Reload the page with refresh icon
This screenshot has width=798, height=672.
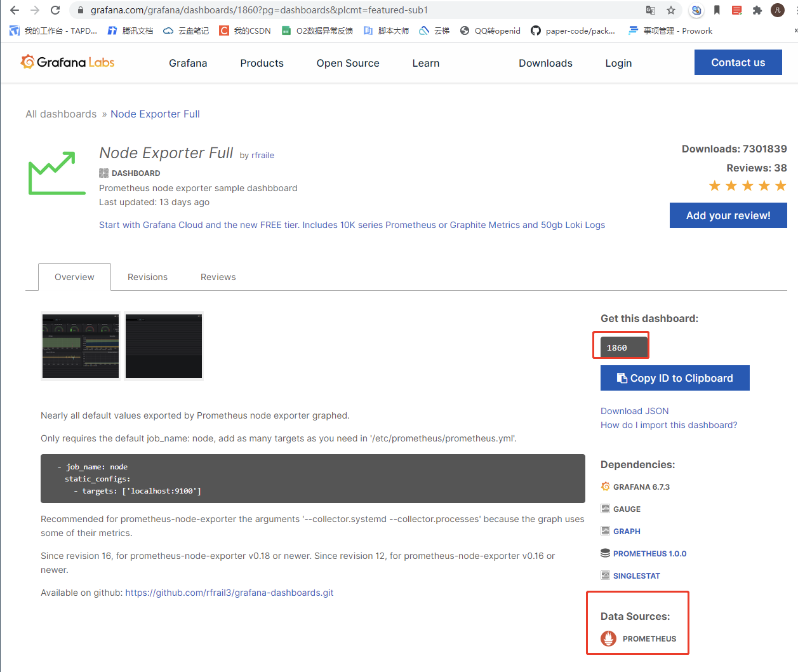(55, 10)
